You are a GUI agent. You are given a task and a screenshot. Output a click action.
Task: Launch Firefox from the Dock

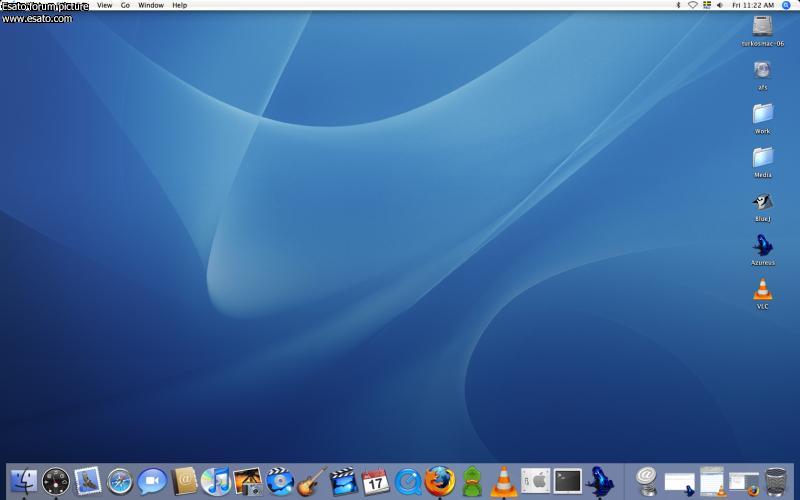pyautogui.click(x=440, y=482)
